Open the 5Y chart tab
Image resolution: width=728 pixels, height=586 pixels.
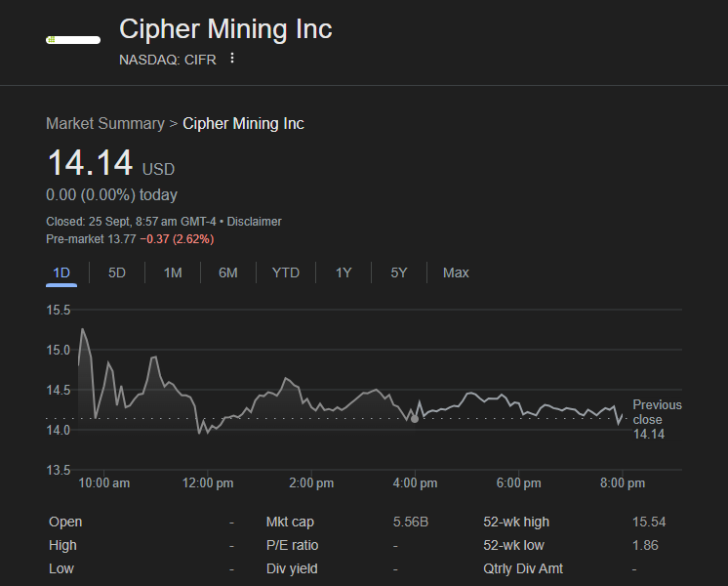tap(399, 272)
